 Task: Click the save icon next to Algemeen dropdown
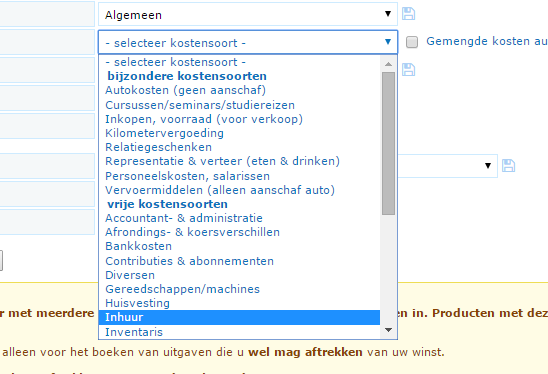point(408,14)
